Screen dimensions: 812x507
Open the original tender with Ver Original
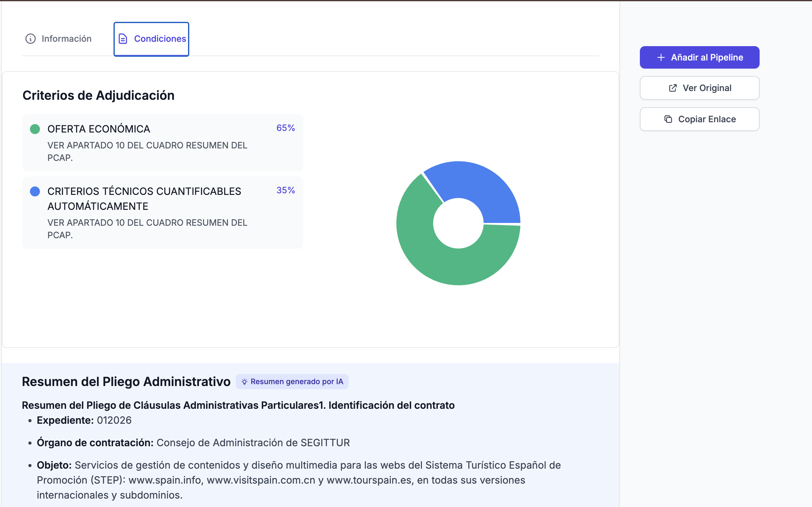point(699,88)
